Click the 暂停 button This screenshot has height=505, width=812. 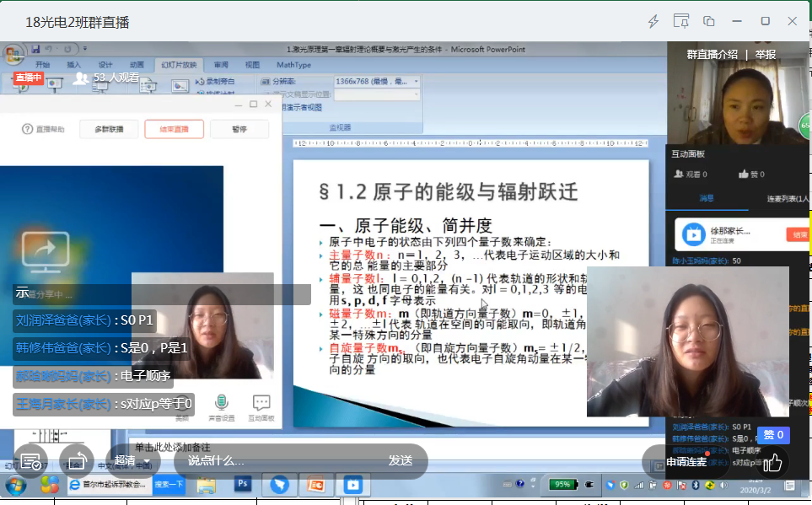point(239,129)
